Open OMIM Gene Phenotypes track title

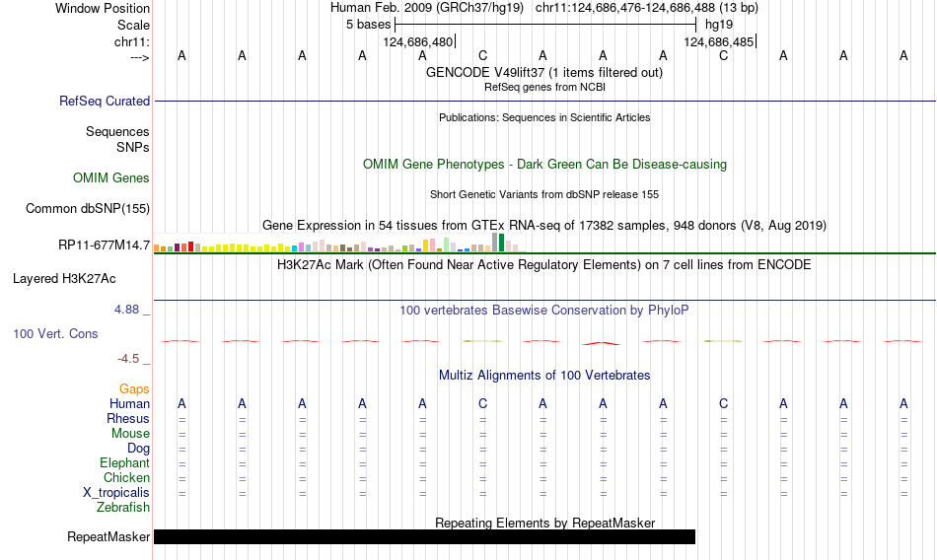click(544, 164)
